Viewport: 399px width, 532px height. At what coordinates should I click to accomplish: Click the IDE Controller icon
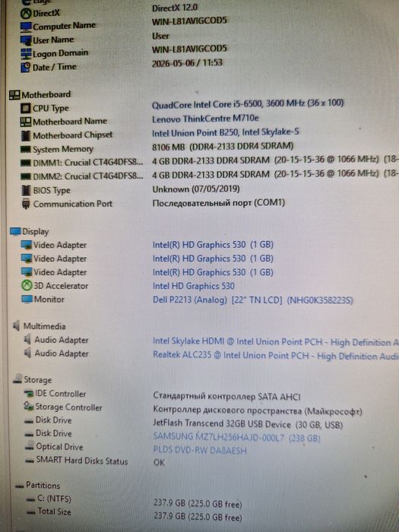29,394
